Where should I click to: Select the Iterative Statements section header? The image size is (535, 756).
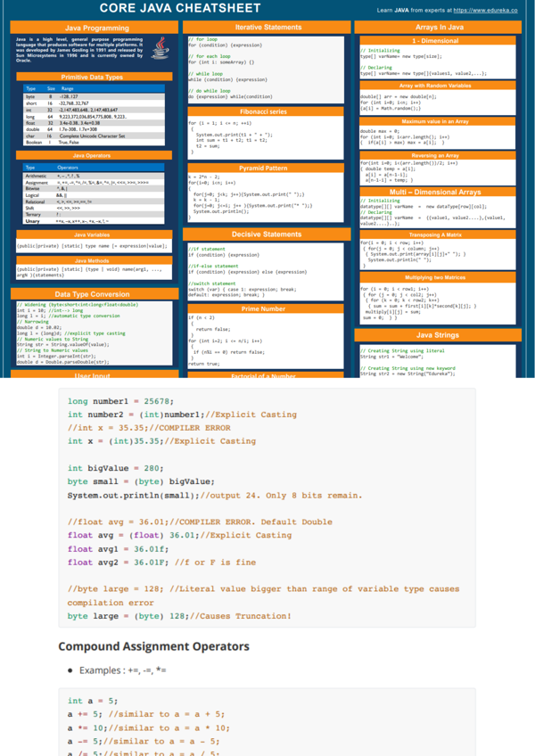pos(268,28)
